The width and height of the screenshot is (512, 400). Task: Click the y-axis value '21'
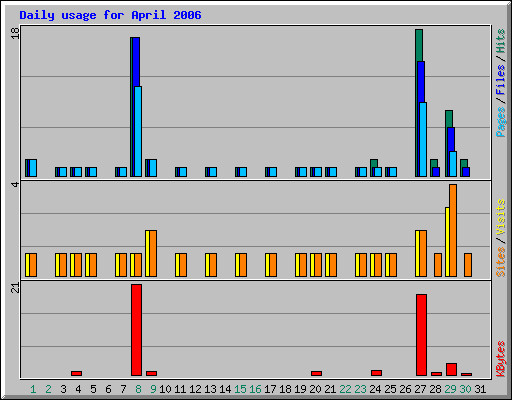(x=15, y=288)
